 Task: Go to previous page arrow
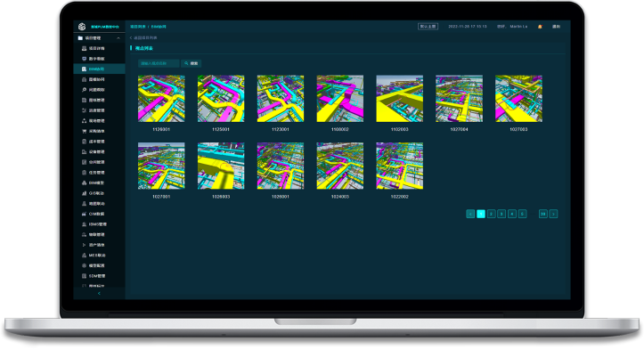coord(470,214)
